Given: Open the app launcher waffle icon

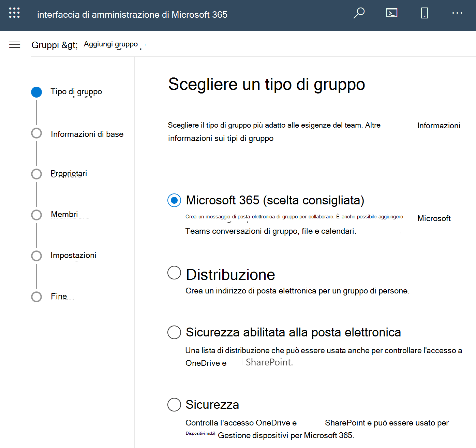Looking at the screenshot, I should coord(14,13).
